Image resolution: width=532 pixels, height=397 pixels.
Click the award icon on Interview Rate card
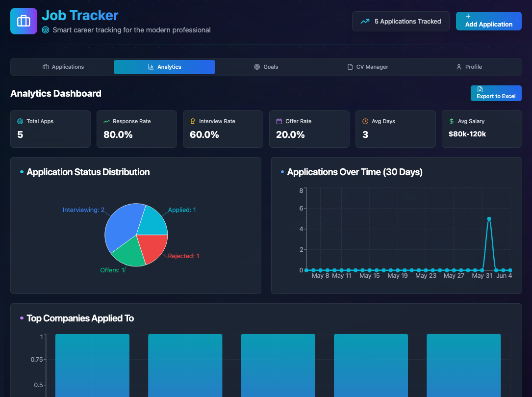[193, 121]
